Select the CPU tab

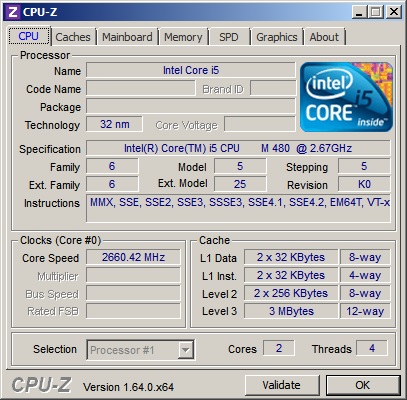pyautogui.click(x=29, y=36)
